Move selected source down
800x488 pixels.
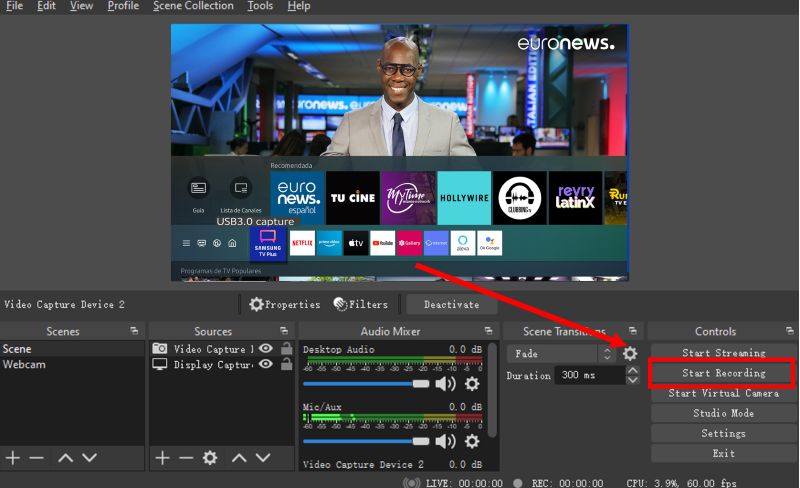coord(263,458)
